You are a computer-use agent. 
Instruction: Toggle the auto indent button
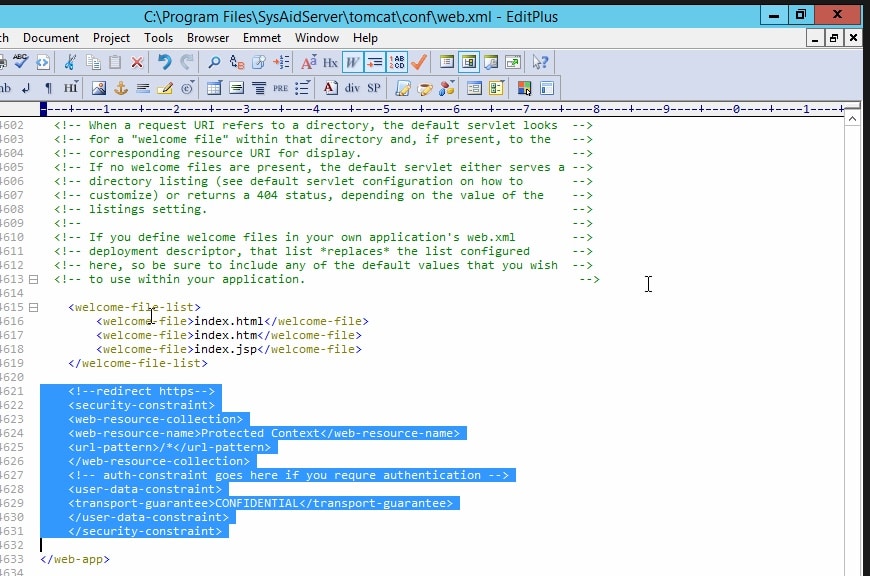point(375,62)
